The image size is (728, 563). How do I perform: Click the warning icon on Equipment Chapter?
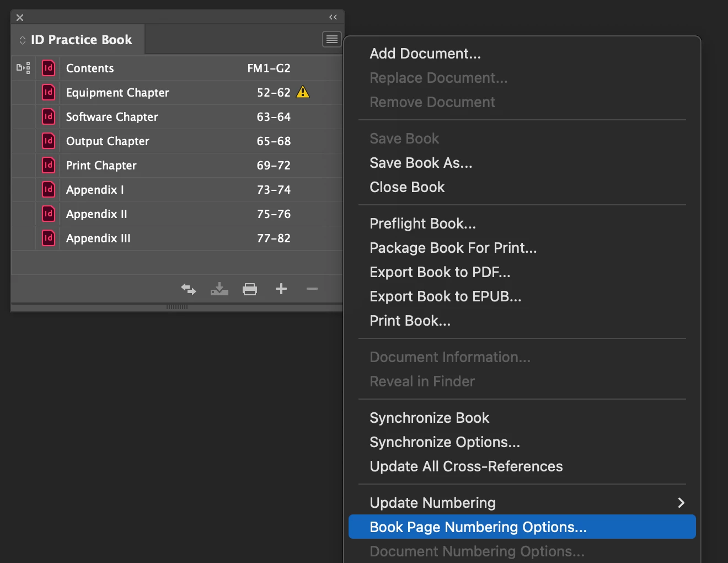click(x=303, y=92)
